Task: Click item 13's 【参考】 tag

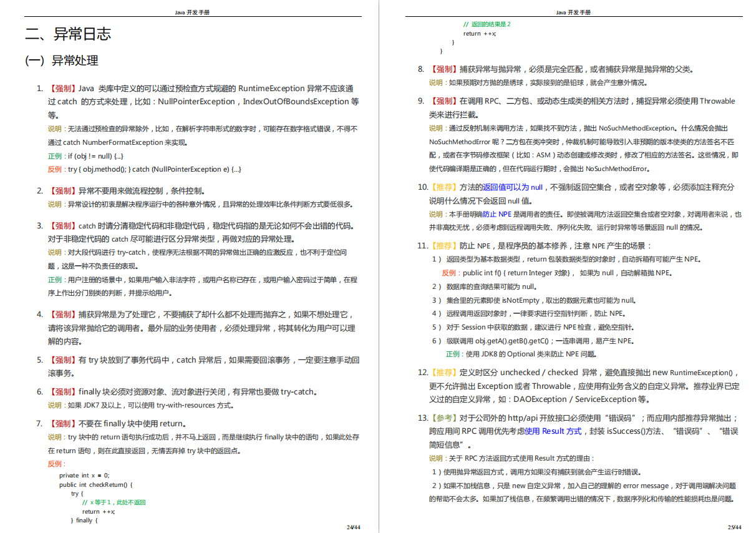Action: (443, 418)
